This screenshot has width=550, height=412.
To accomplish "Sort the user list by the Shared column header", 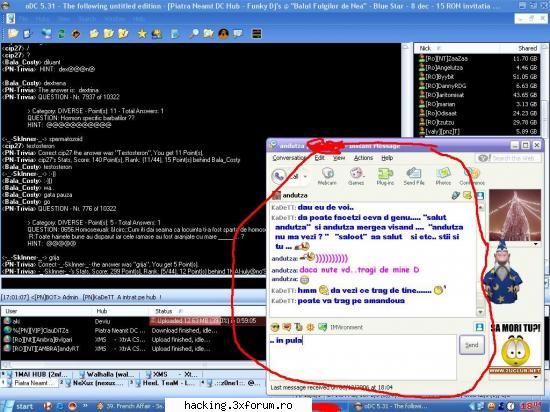I will [x=527, y=48].
